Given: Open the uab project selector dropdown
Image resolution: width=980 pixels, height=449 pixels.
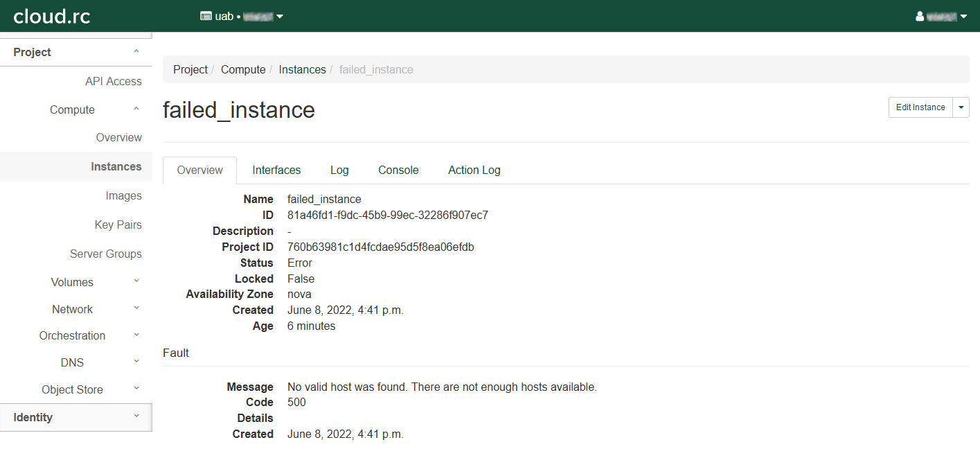Looking at the screenshot, I should point(242,16).
